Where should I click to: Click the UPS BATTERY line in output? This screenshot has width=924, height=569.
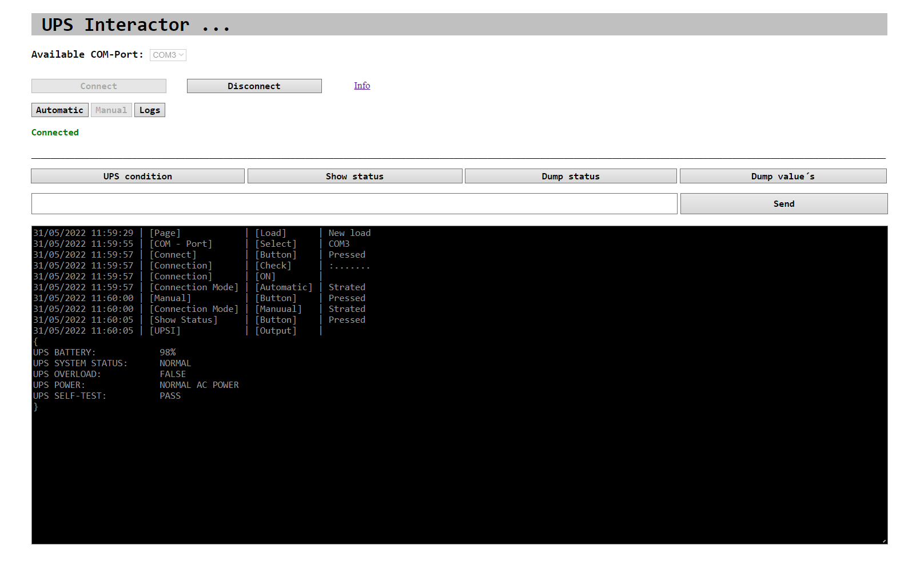[x=105, y=352]
